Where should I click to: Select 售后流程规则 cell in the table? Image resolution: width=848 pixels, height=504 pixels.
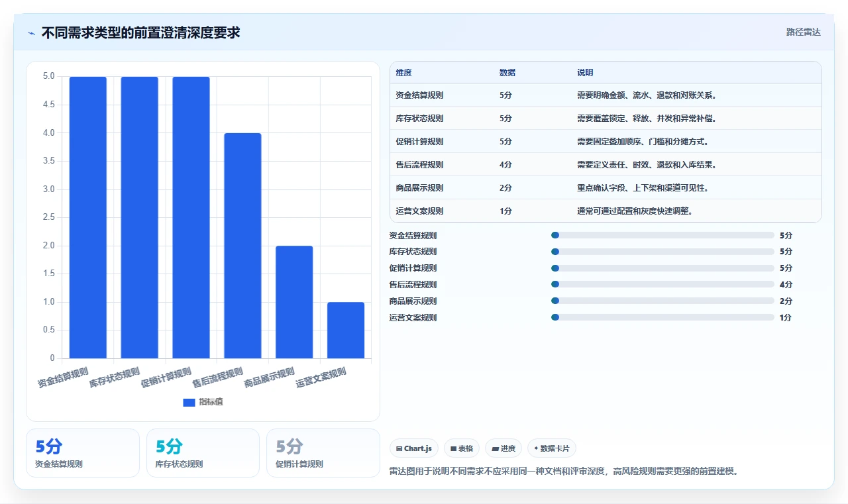click(419, 165)
